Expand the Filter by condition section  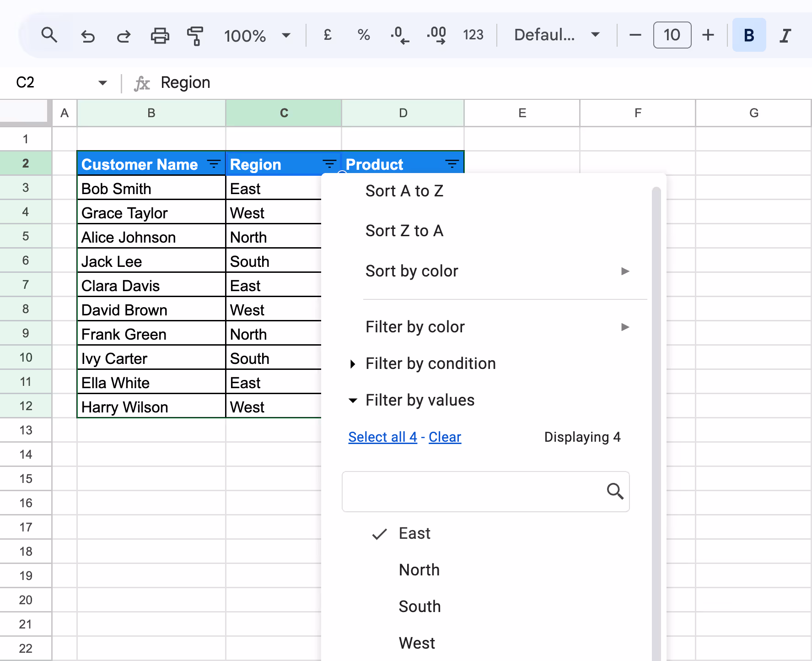point(430,363)
